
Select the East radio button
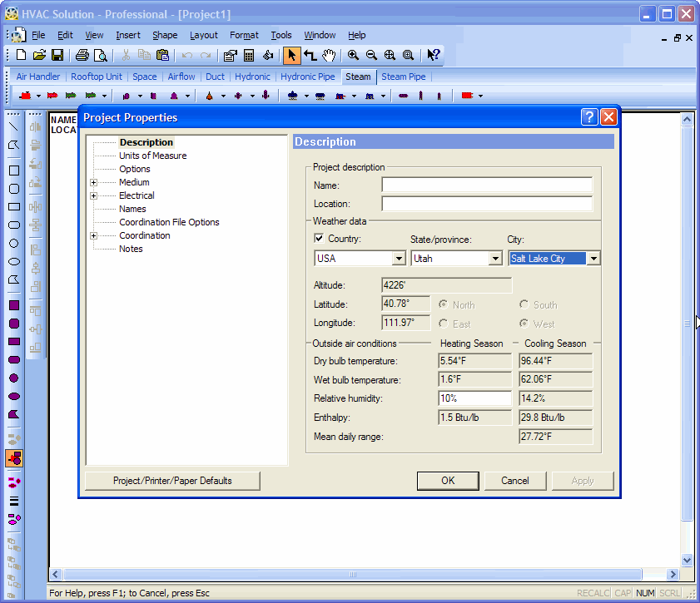click(x=444, y=324)
